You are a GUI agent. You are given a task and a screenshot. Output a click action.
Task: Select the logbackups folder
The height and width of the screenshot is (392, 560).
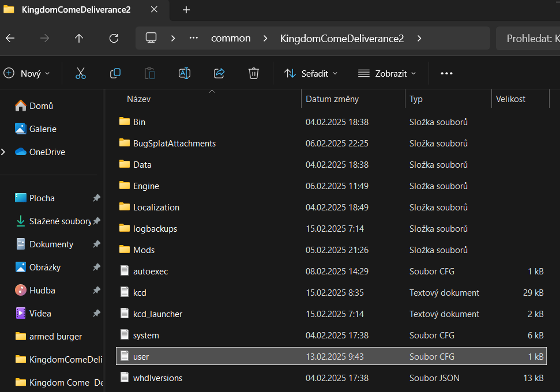pyautogui.click(x=331, y=229)
